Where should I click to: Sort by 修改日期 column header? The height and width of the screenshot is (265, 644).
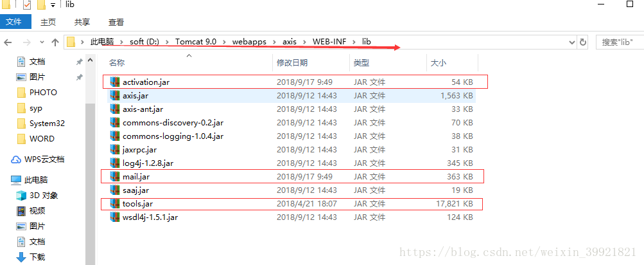point(292,63)
